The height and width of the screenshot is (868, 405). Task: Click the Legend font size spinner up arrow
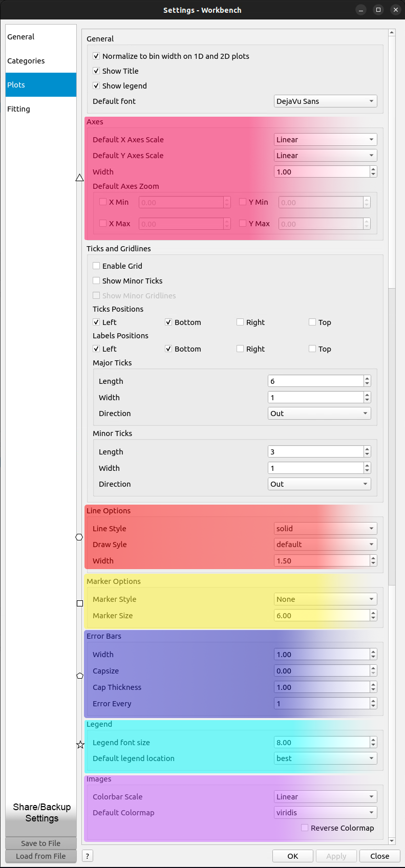coord(373,740)
